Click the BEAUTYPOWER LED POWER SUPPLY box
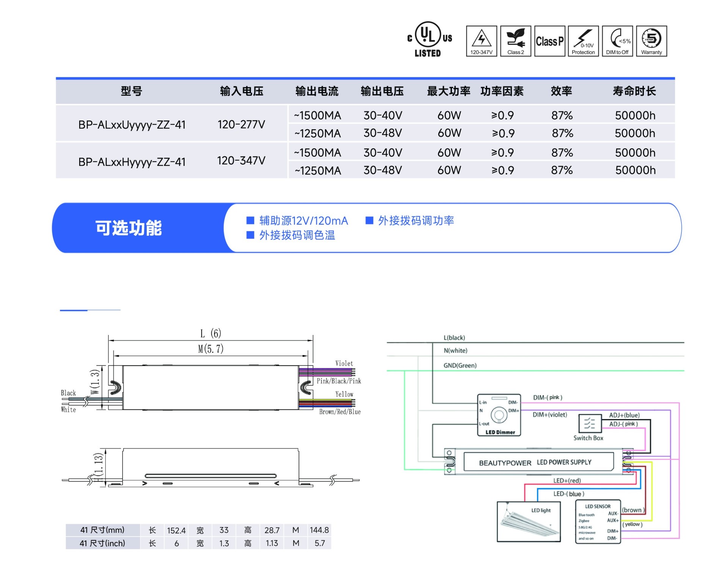The width and height of the screenshot is (728, 582). coord(538,462)
